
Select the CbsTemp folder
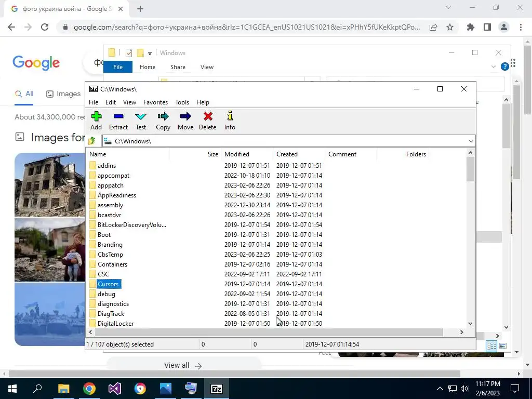coord(110,254)
